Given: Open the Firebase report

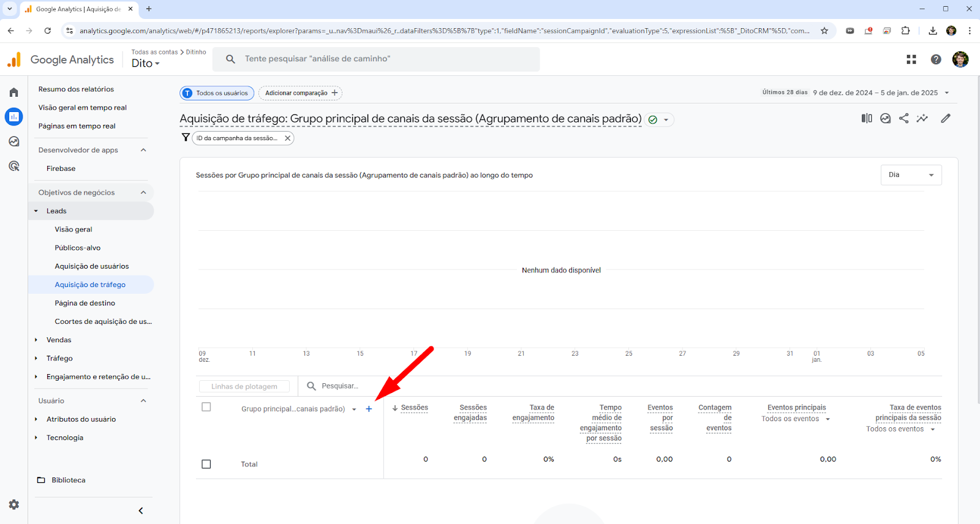Looking at the screenshot, I should coord(61,168).
